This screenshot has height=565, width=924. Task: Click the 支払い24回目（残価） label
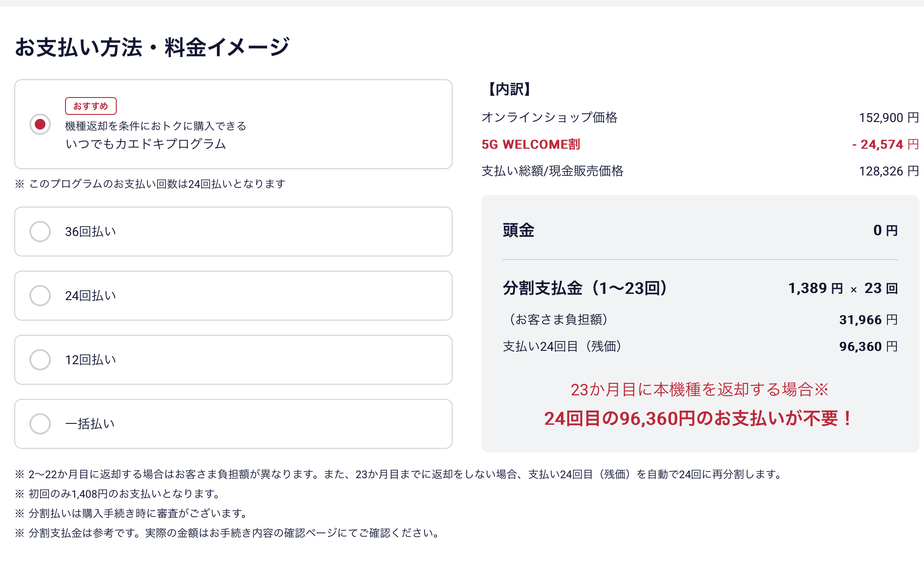(562, 346)
